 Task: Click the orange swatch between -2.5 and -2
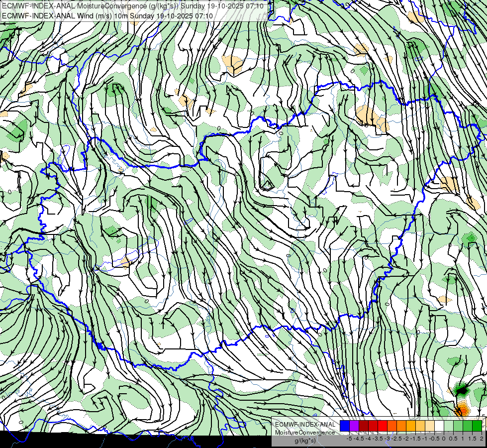click(x=401, y=426)
